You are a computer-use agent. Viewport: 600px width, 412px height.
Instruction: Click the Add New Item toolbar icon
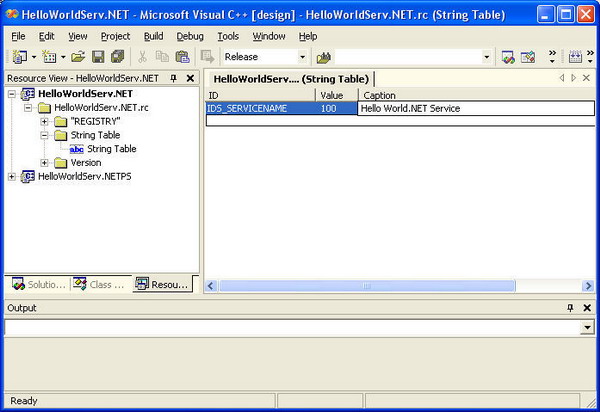[49, 57]
